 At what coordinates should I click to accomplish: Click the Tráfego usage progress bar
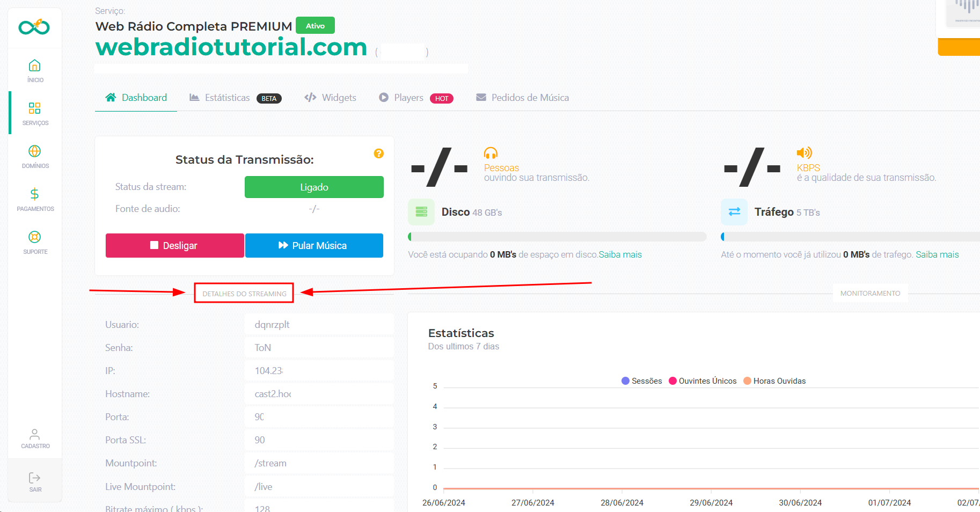[851, 237]
